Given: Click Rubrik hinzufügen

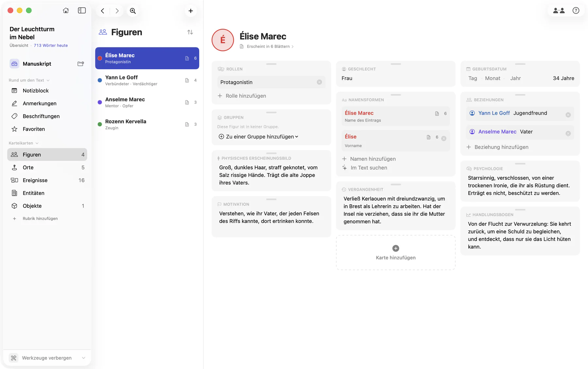Looking at the screenshot, I should (x=35, y=219).
